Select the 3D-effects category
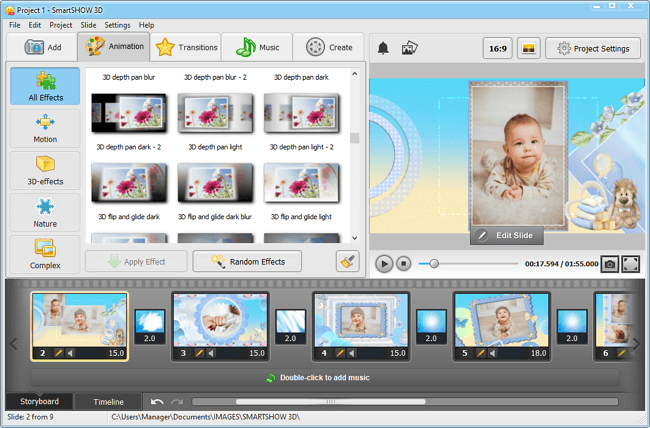Screen dimensions: 650x428 (45, 170)
